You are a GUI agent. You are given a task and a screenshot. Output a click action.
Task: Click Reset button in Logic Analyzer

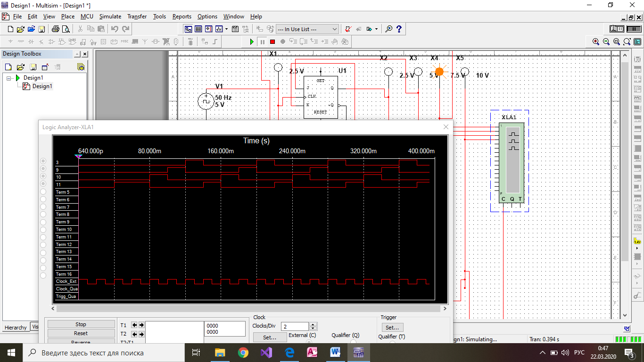(x=81, y=333)
